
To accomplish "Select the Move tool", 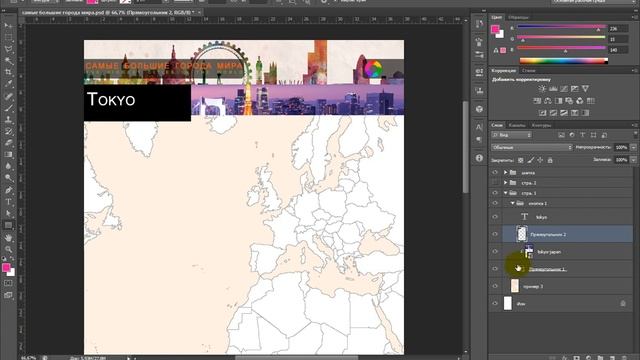I will pos(8,26).
